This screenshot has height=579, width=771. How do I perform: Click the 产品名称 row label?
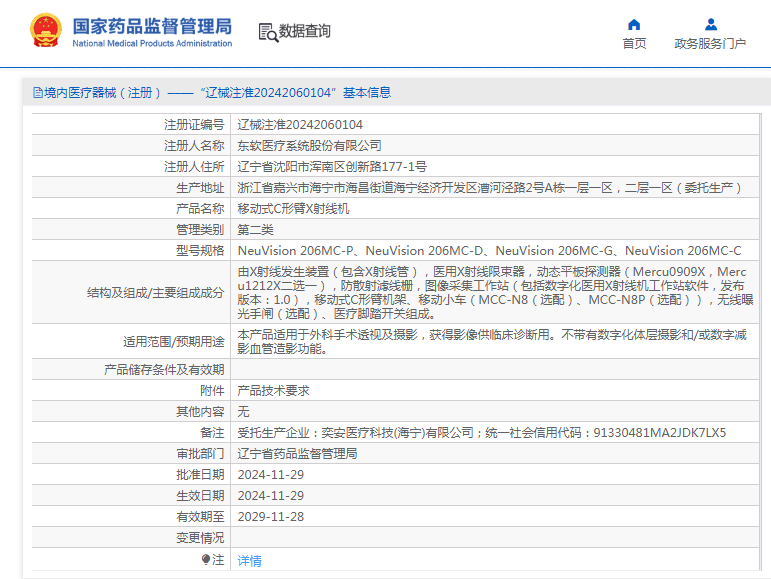(x=200, y=209)
